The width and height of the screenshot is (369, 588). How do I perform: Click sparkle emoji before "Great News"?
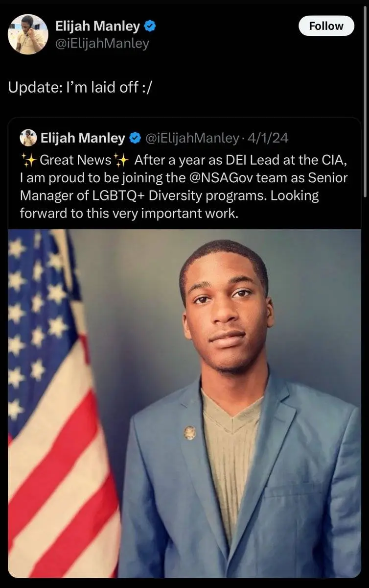[x=27, y=160]
